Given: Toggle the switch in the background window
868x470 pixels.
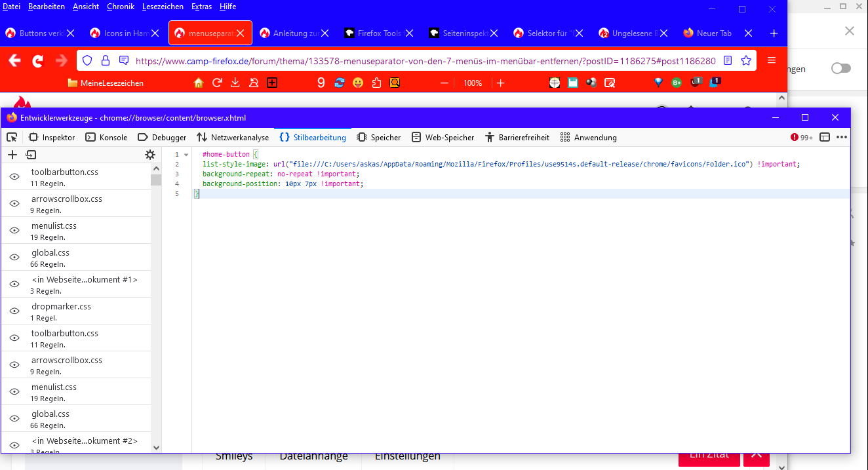Looking at the screenshot, I should [x=840, y=69].
